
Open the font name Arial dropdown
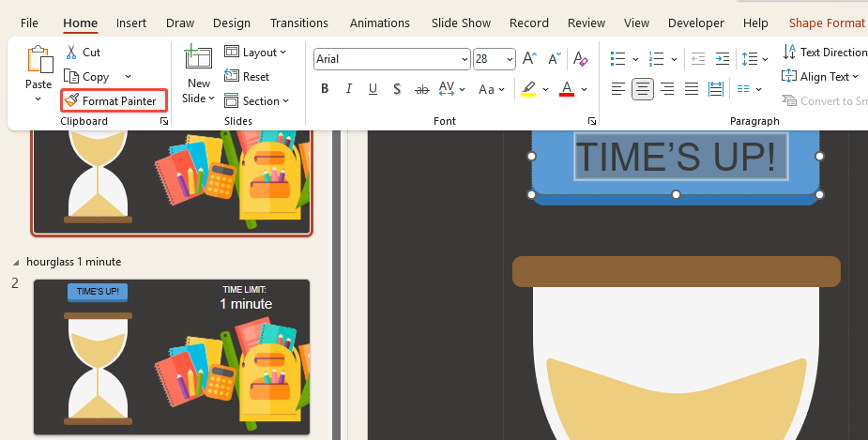[465, 59]
